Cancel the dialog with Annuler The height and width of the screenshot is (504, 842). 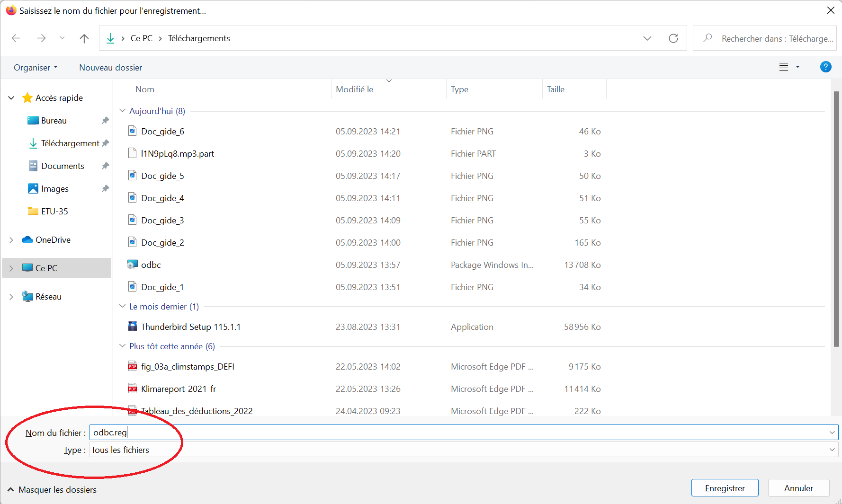click(x=798, y=488)
